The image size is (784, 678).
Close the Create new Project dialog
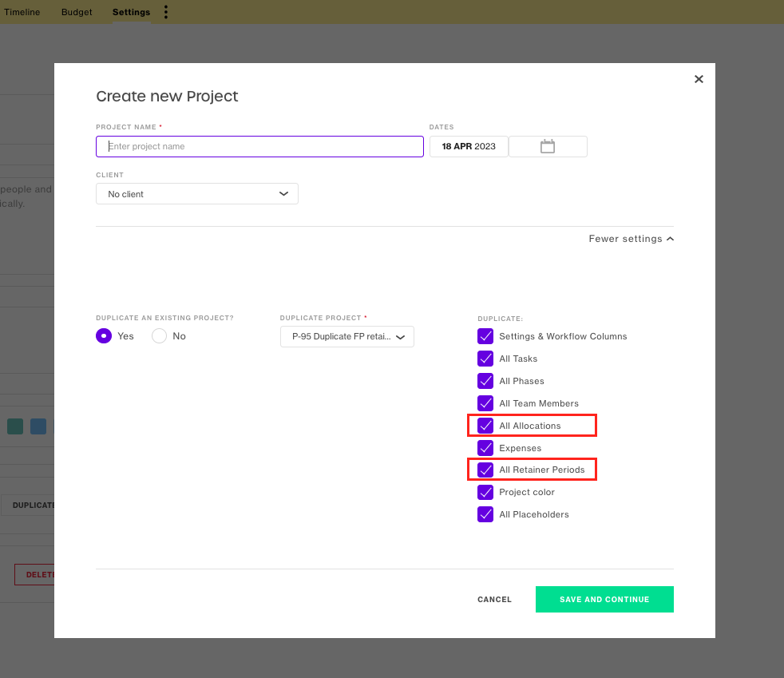click(699, 79)
